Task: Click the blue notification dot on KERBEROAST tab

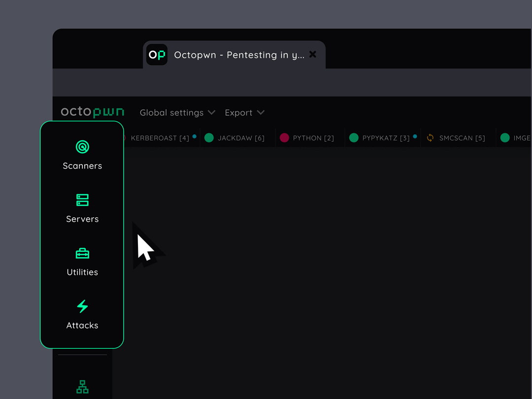Action: [x=195, y=136]
